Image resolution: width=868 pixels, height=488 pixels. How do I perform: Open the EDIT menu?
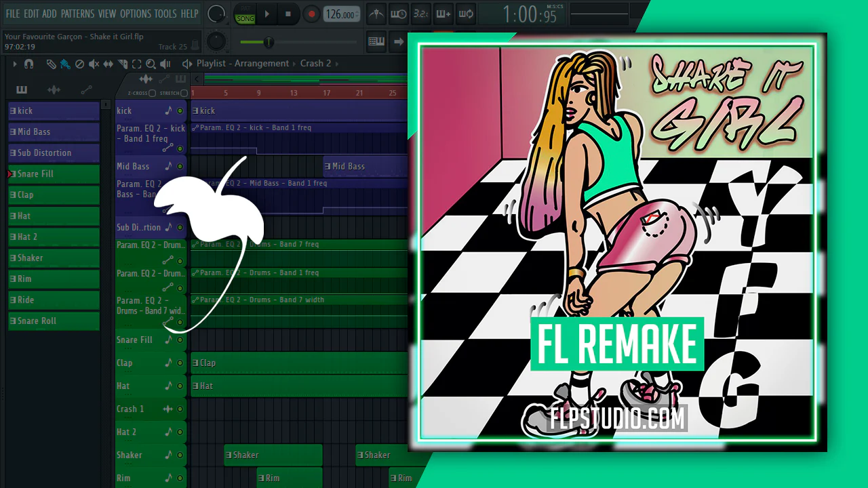[x=31, y=14]
